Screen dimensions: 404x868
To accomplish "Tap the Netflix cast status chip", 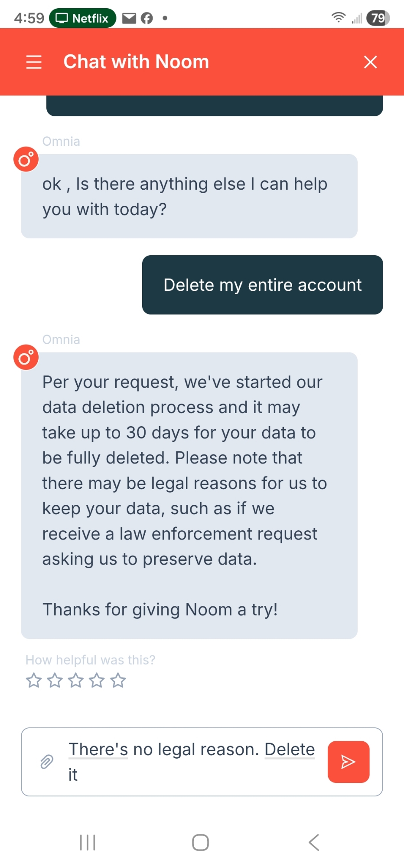I will (x=82, y=18).
